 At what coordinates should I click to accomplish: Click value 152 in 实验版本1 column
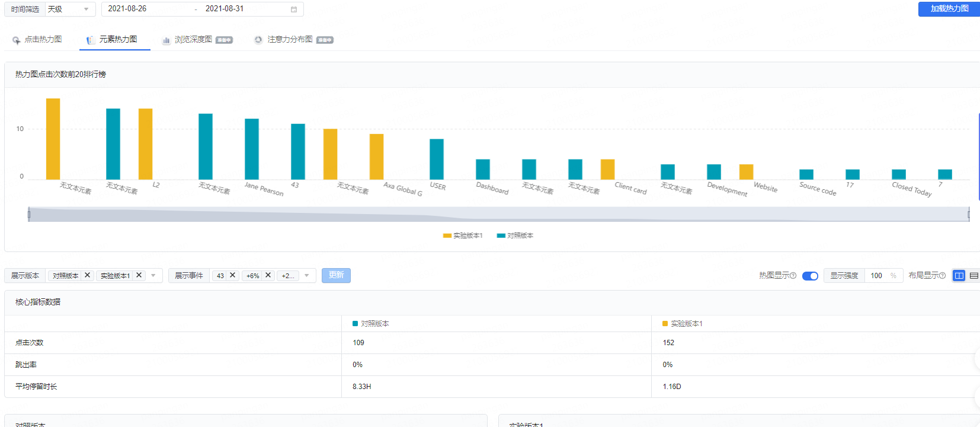[668, 343]
